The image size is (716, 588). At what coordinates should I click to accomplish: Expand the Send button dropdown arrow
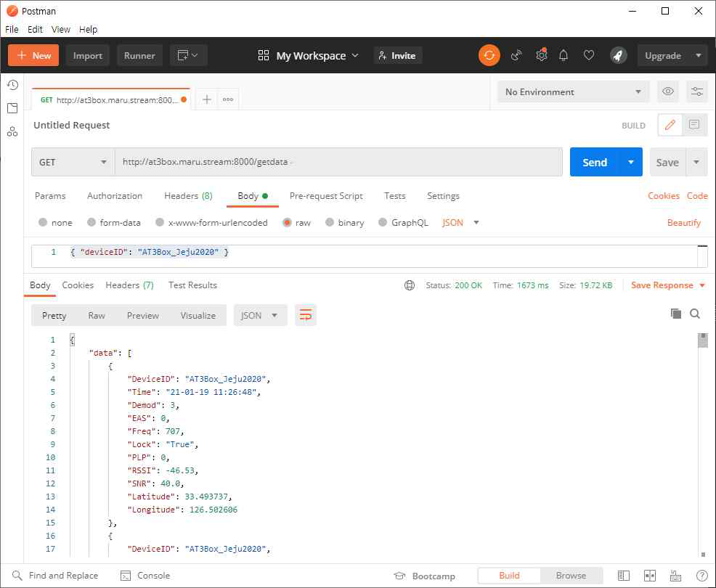click(630, 162)
